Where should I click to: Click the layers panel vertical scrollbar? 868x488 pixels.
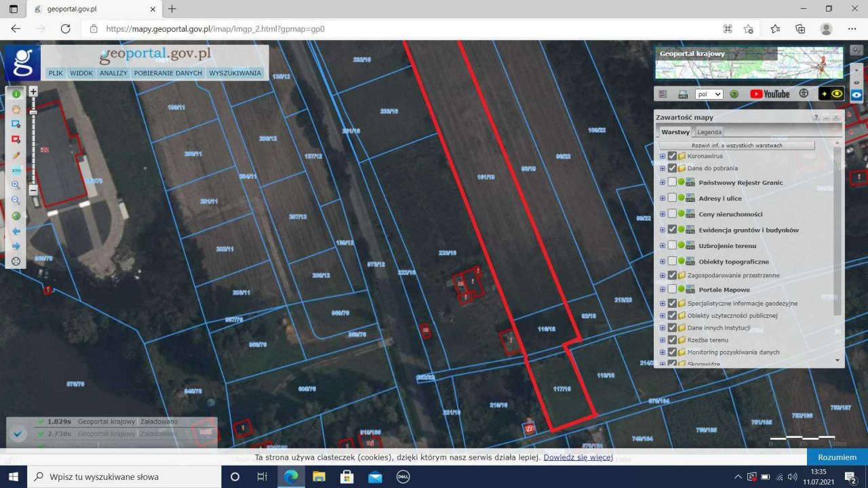tap(837, 230)
